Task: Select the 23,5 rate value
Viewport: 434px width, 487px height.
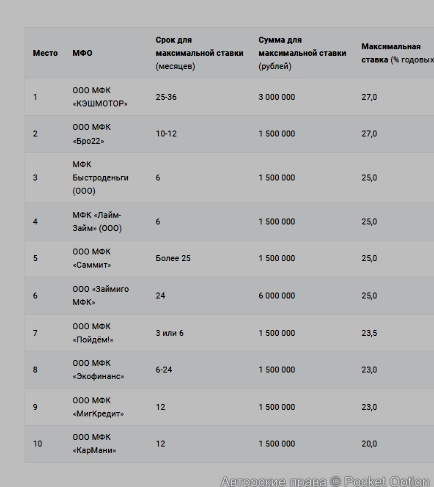Action: coord(369,333)
